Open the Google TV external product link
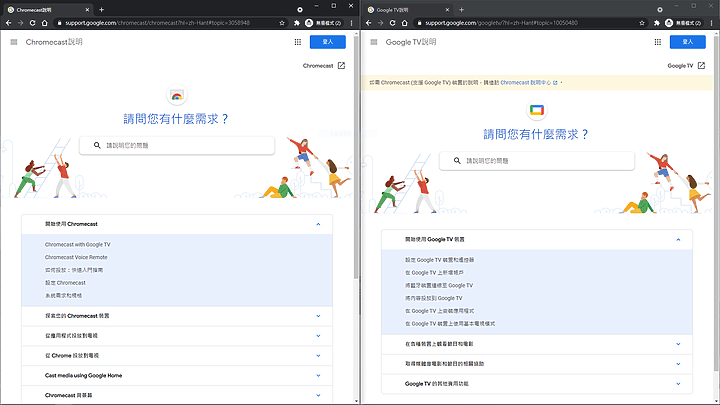 [x=686, y=66]
